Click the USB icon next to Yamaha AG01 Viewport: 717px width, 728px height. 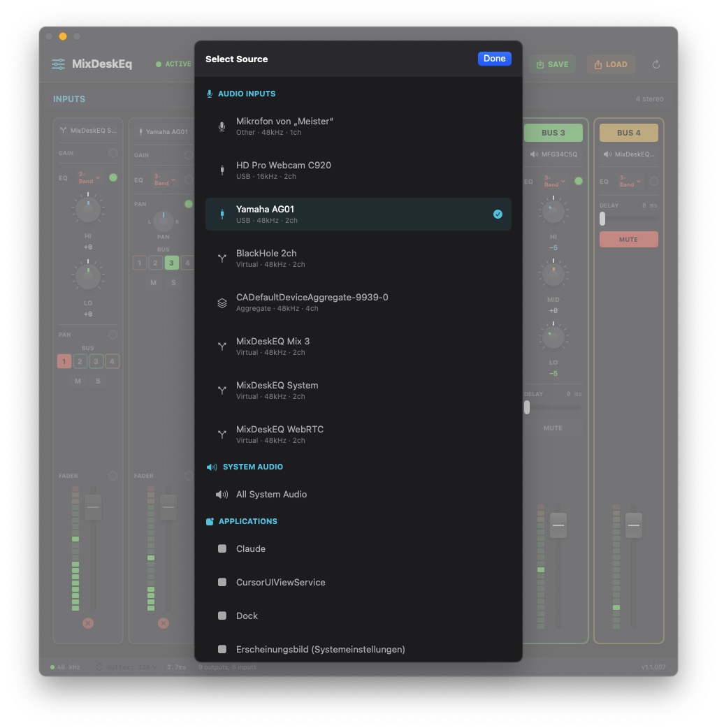(x=222, y=214)
